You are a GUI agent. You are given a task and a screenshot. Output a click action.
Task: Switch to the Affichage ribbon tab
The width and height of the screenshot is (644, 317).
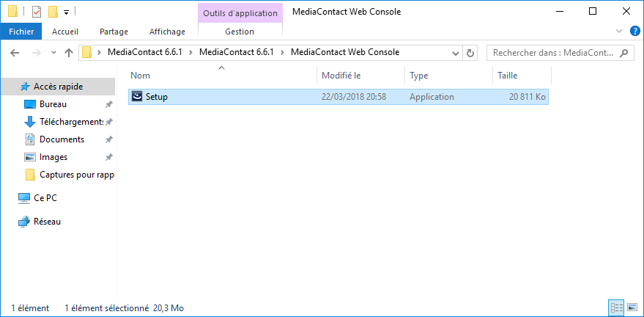click(167, 32)
